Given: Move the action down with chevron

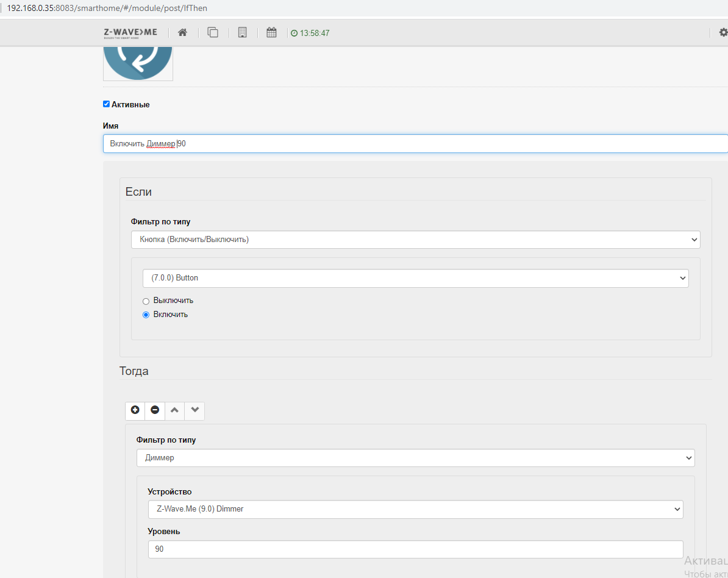Looking at the screenshot, I should (194, 410).
